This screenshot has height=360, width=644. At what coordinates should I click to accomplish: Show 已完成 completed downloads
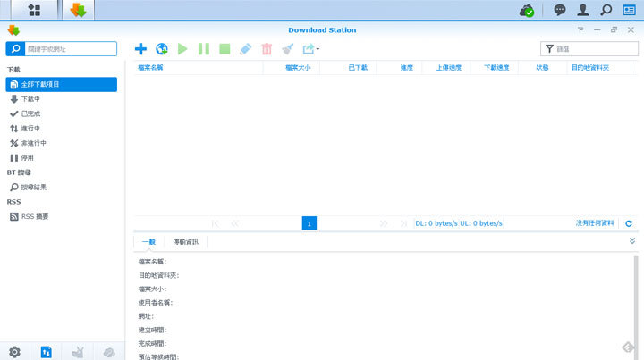pos(30,113)
